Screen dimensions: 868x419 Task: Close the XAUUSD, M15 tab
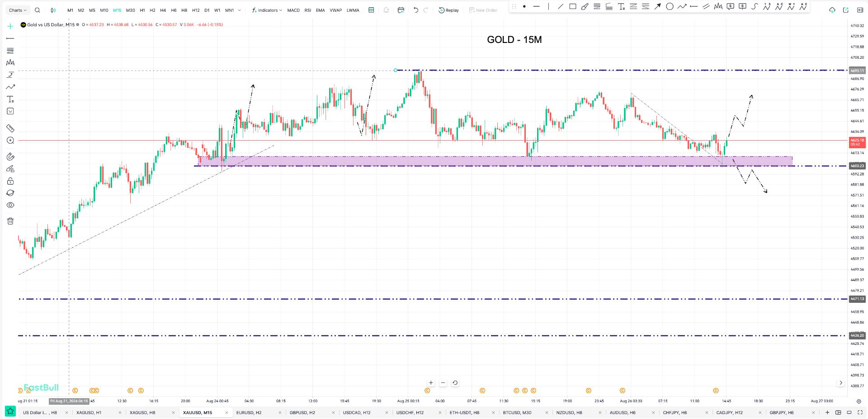pyautogui.click(x=226, y=412)
